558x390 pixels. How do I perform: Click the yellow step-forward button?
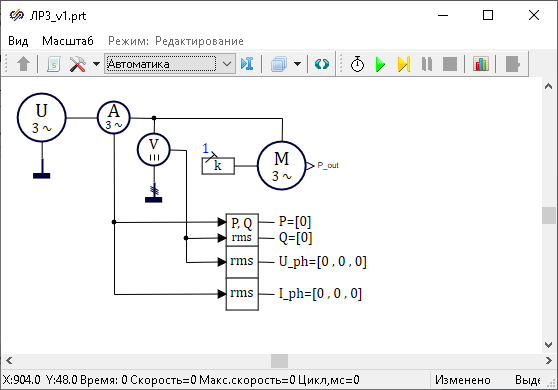click(x=404, y=64)
